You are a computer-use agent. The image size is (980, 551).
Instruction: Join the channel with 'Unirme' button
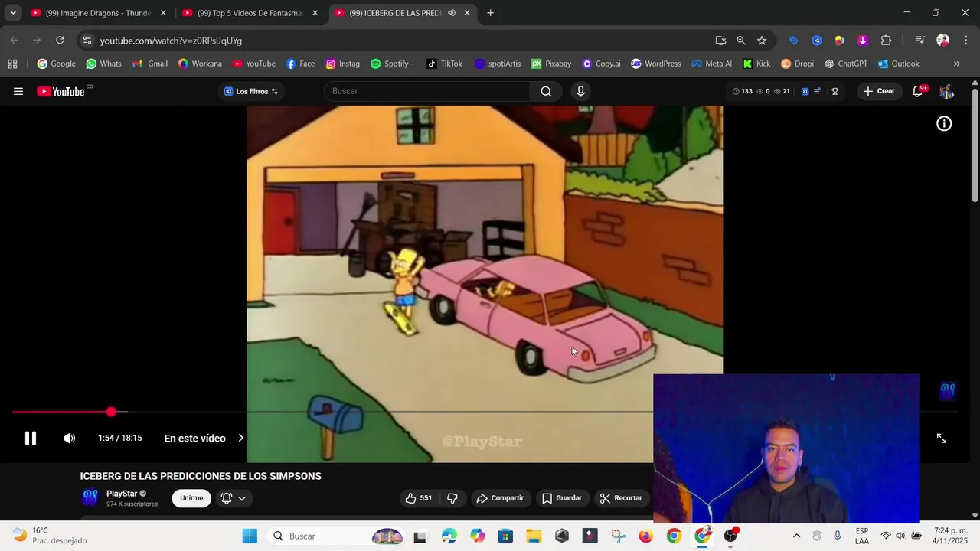tap(191, 498)
